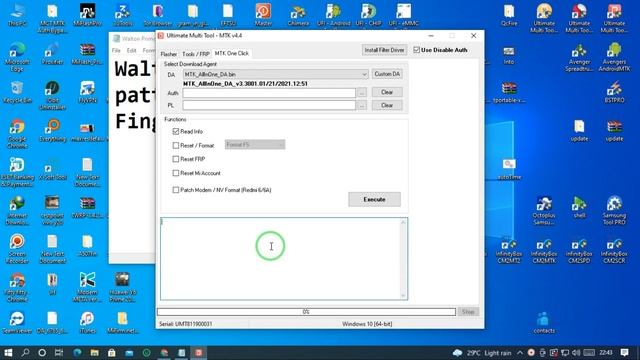Image resolution: width=640 pixels, height=360 pixels.
Task: Tick the Read Info checkbox
Action: [x=176, y=131]
